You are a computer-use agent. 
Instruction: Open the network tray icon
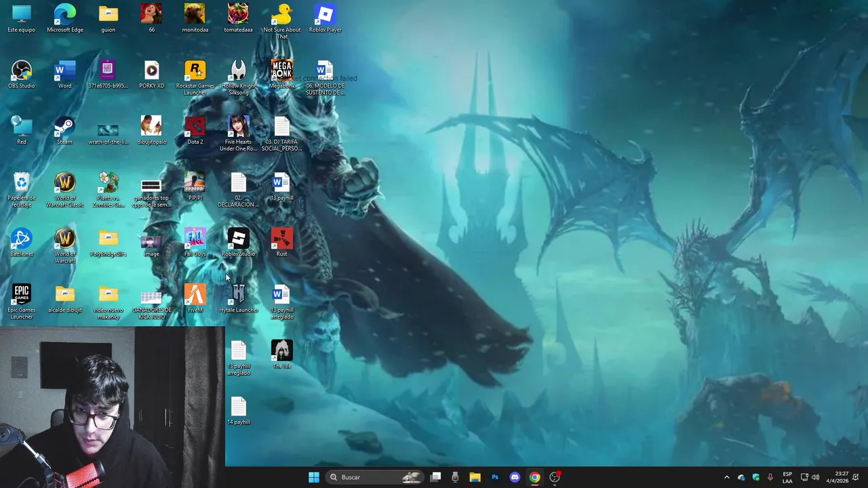[804, 477]
